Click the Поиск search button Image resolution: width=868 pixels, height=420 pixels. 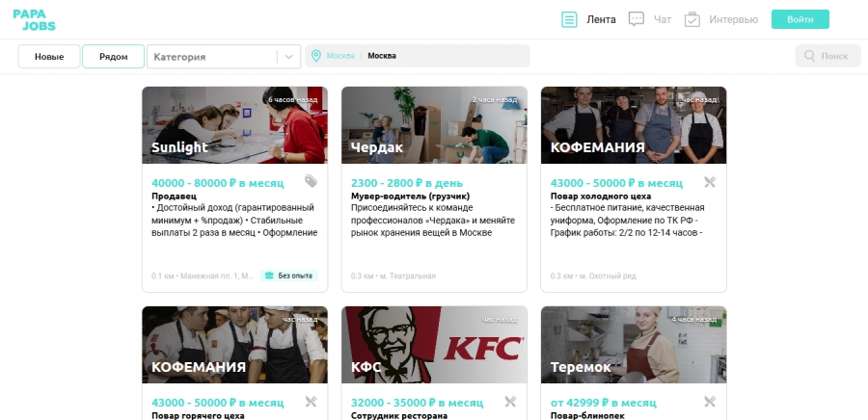click(828, 56)
